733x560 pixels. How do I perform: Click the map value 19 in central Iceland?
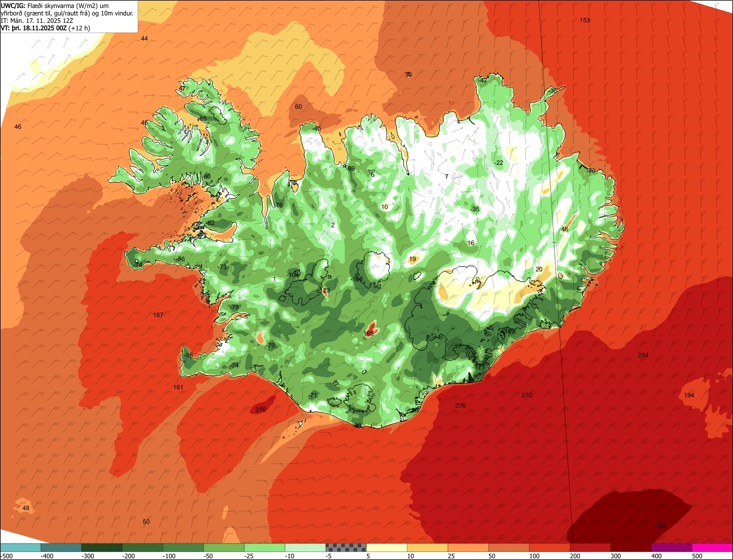412,259
